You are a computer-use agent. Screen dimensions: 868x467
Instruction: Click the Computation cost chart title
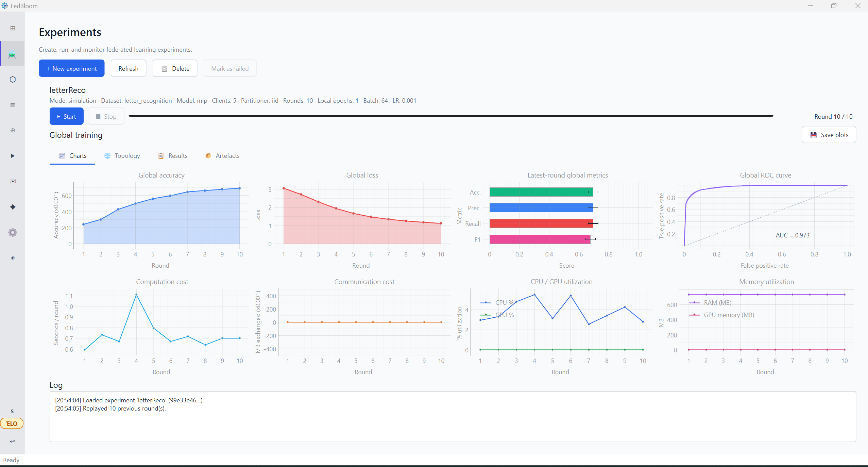click(162, 282)
